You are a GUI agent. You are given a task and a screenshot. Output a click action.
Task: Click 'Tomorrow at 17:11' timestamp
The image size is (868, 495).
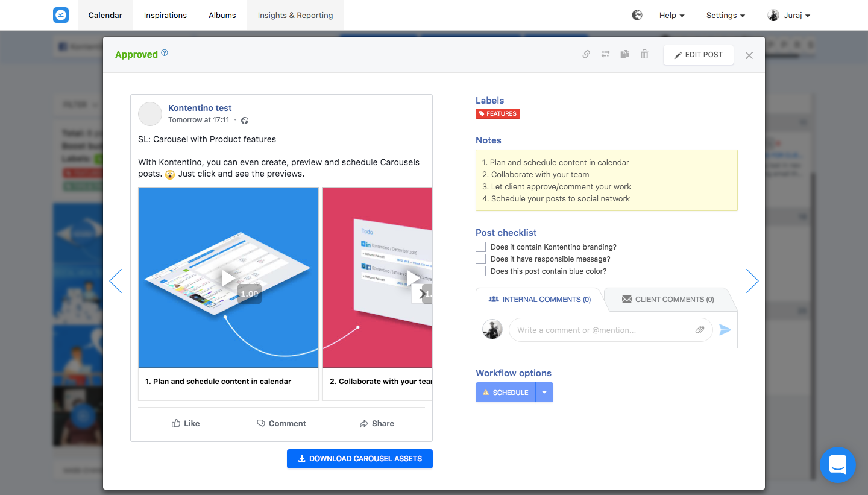pos(199,120)
